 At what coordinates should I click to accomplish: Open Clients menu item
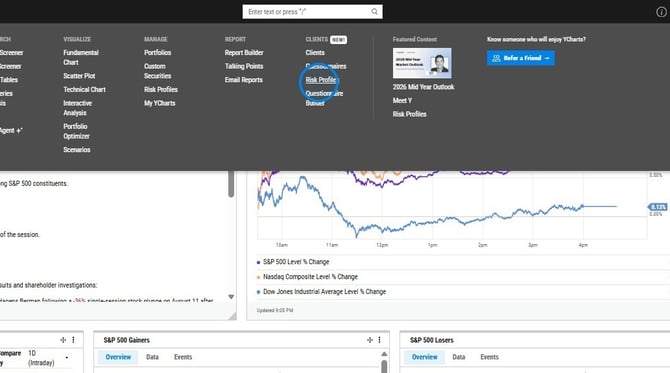tap(315, 53)
